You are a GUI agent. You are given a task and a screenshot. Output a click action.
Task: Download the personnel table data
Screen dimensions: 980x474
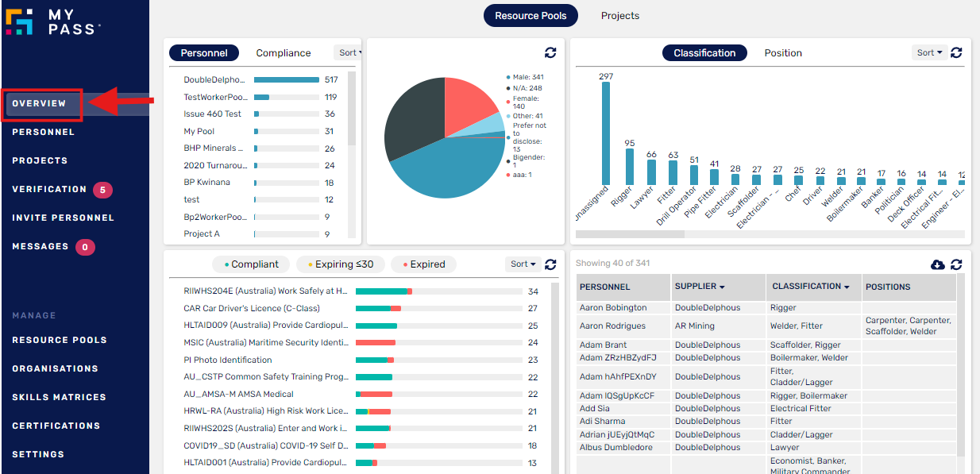[938, 264]
